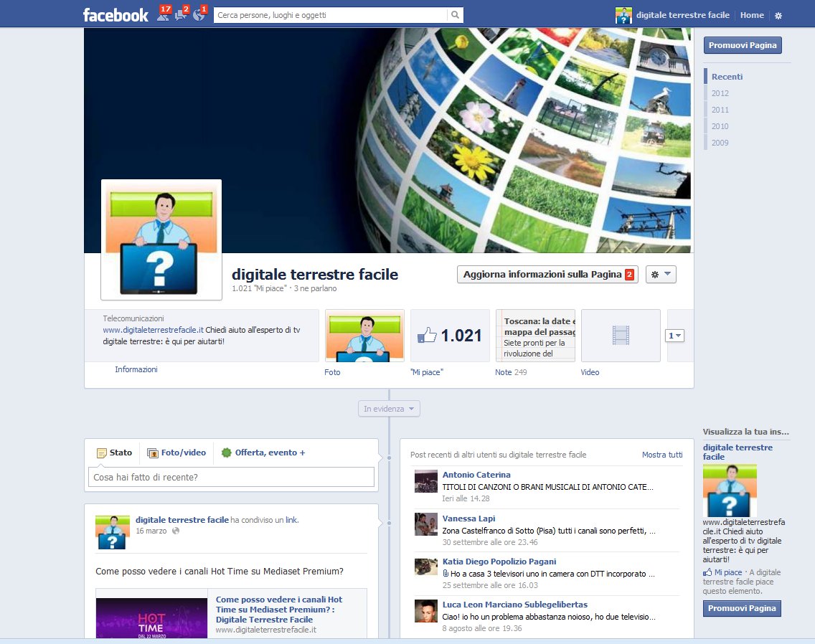Select the Offerta, evento + tab

point(263,453)
